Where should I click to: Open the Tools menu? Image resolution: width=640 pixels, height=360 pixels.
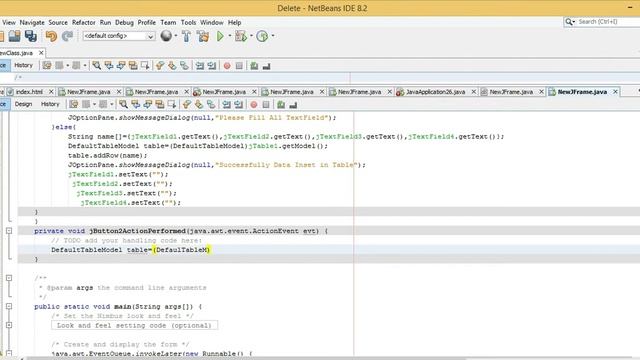[x=188, y=22]
